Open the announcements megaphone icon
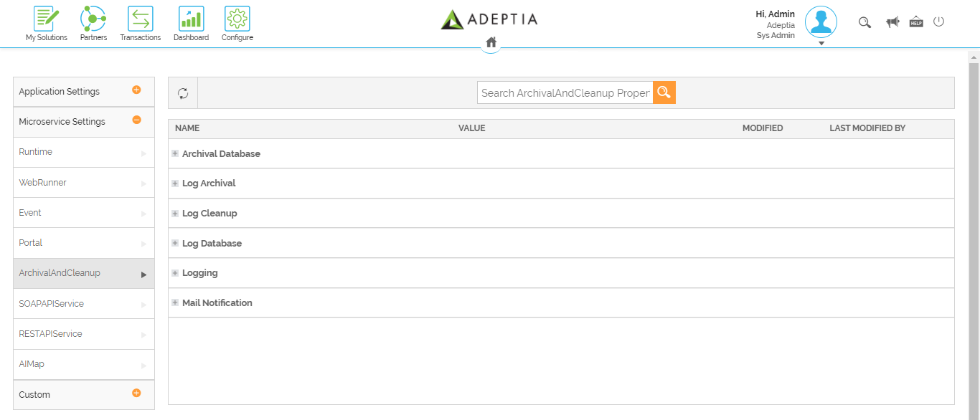Image resolution: width=980 pixels, height=420 pixels. coord(892,22)
